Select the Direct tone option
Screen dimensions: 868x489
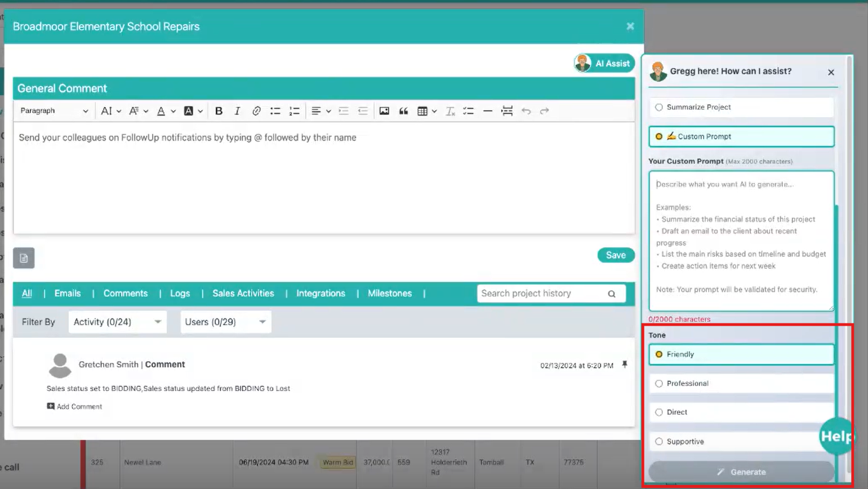click(659, 412)
